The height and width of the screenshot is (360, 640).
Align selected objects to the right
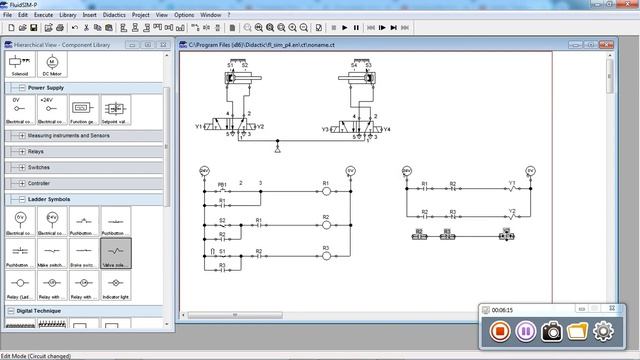[x=147, y=28]
